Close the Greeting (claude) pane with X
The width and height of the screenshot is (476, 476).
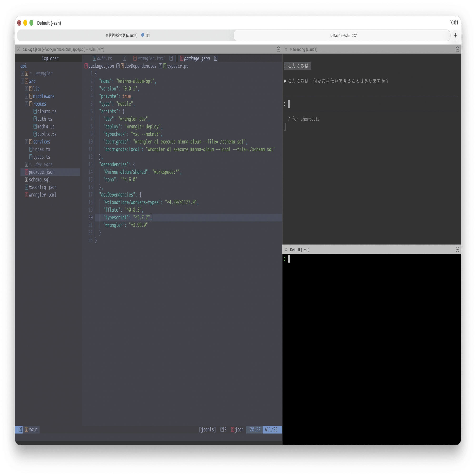point(286,49)
